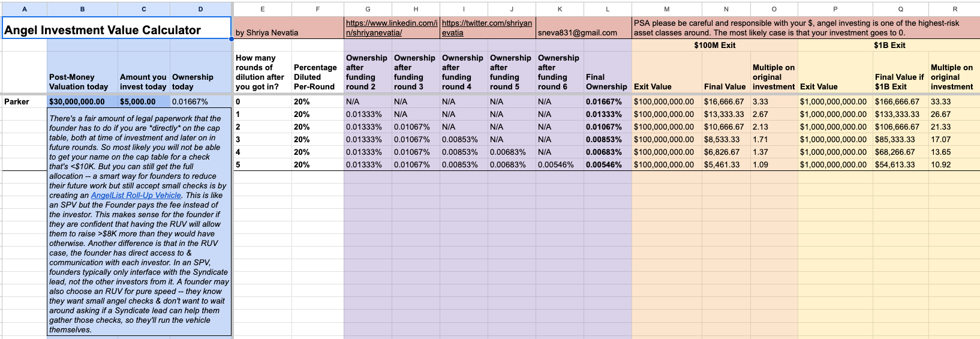Select column F header

(x=318, y=9)
